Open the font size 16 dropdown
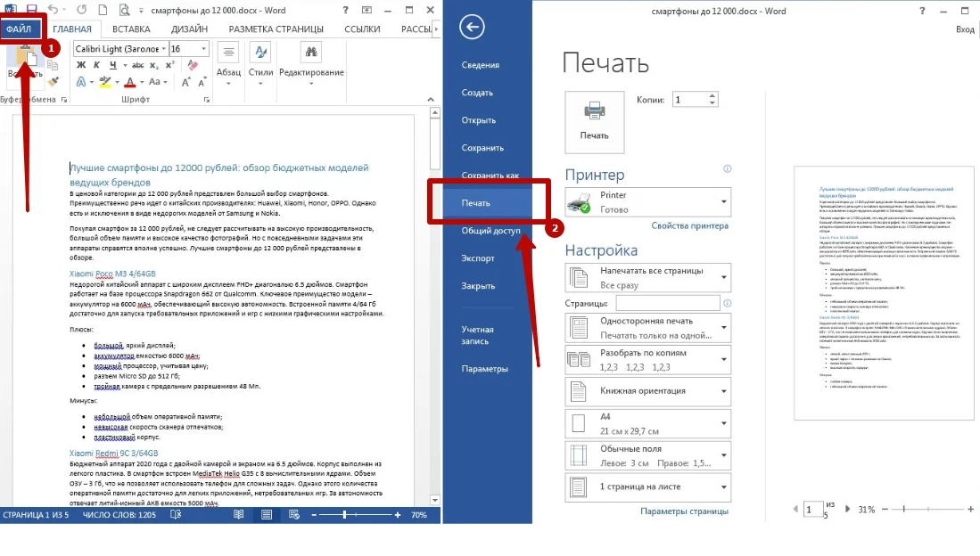The width and height of the screenshot is (980, 556). (x=203, y=49)
